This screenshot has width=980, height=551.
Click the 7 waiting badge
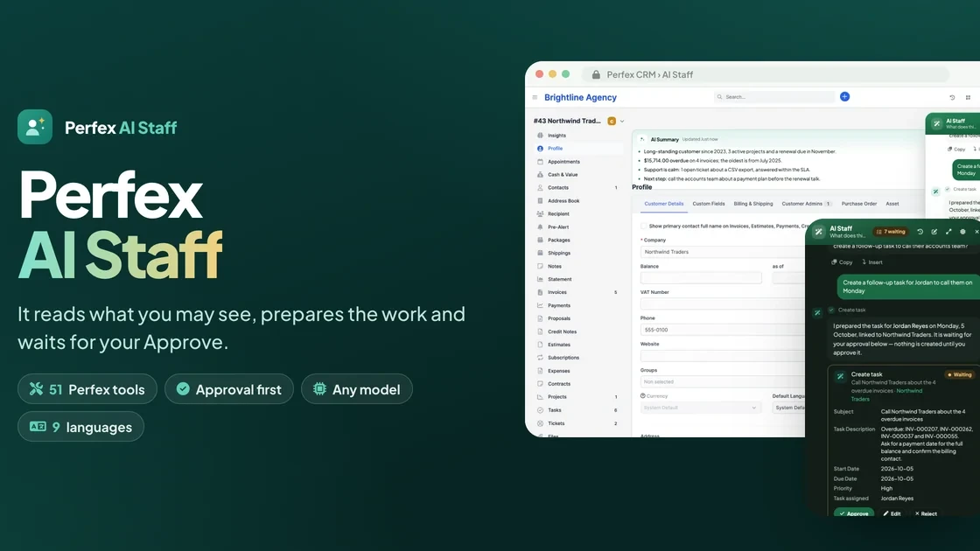coord(891,232)
